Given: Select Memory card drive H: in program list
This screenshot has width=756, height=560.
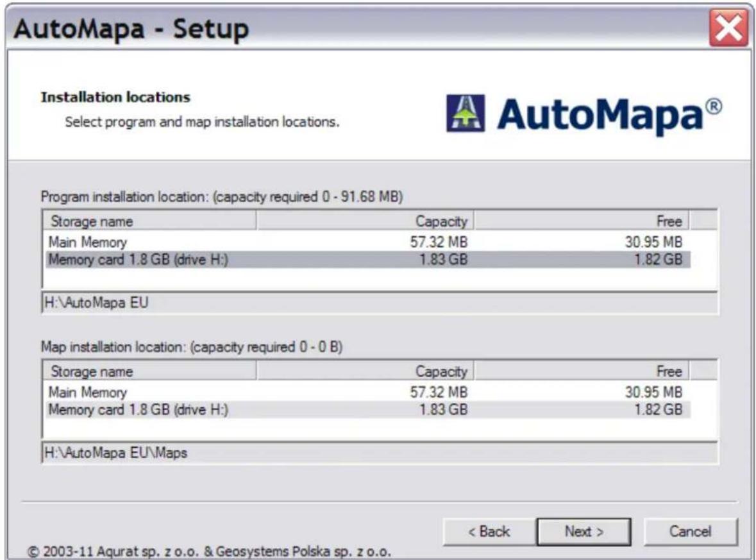Looking at the screenshot, I should point(368,260).
